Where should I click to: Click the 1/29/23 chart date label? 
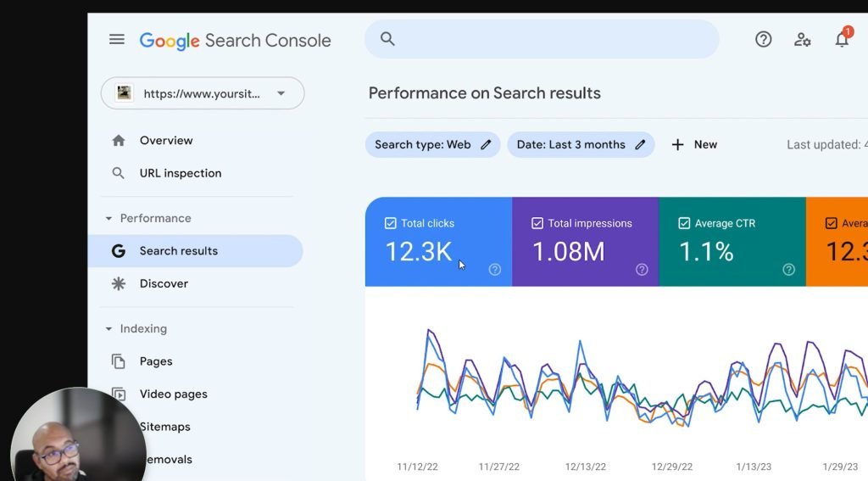(x=840, y=467)
